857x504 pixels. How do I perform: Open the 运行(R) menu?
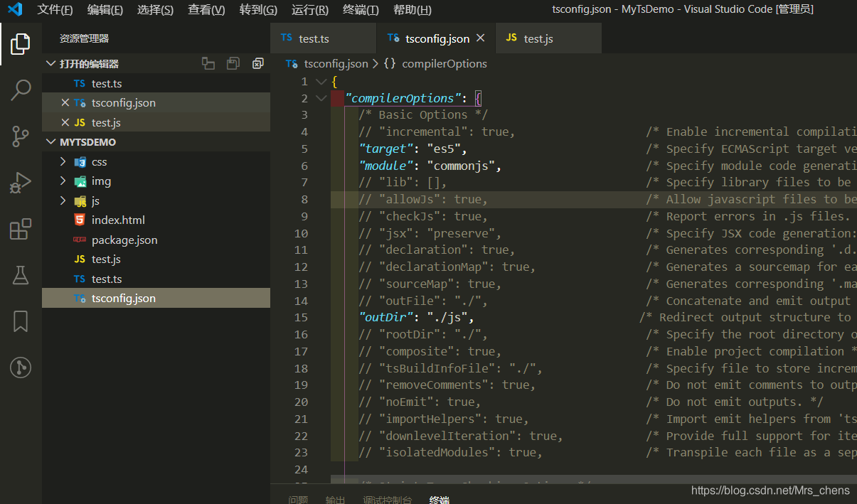tap(309, 10)
